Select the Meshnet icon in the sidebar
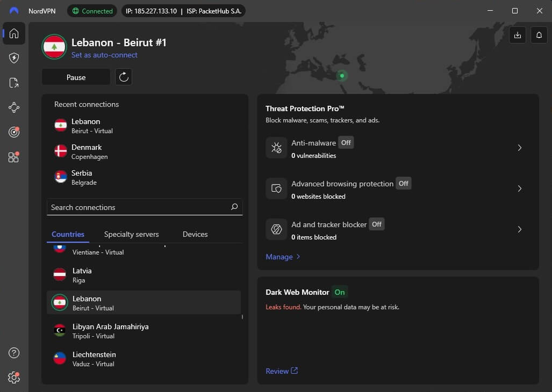The width and height of the screenshot is (552, 392). (13, 107)
